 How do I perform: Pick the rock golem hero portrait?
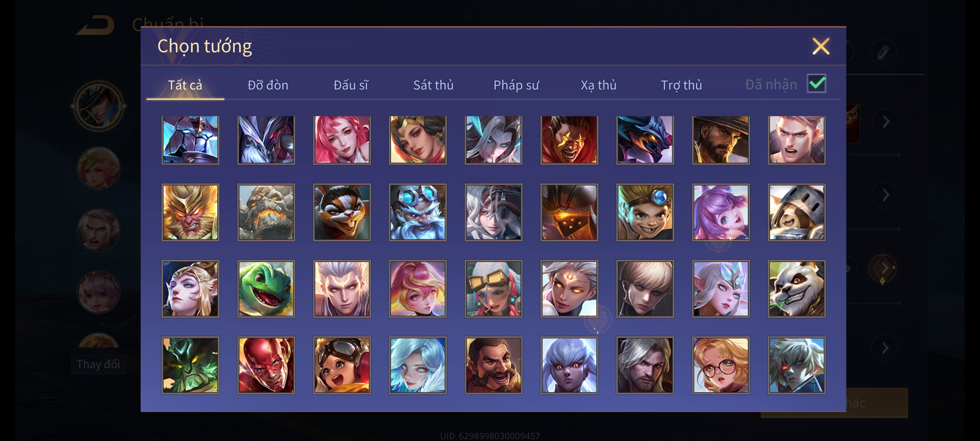tap(266, 212)
